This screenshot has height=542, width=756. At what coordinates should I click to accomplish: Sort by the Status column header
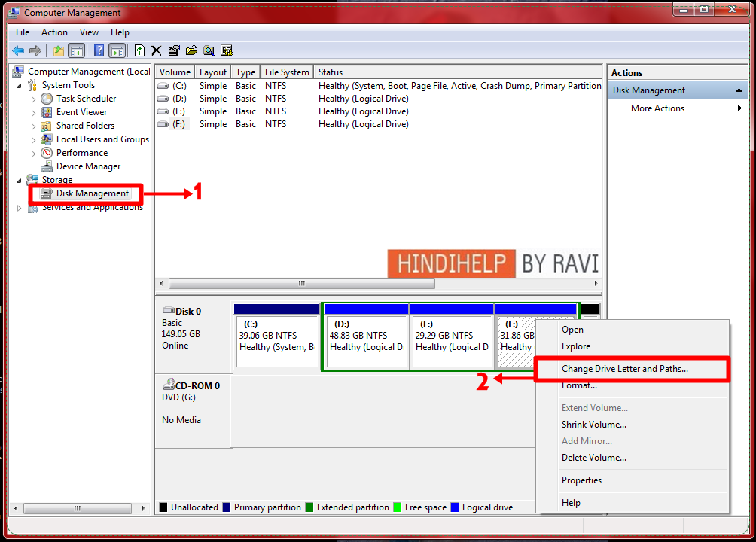tap(458, 72)
